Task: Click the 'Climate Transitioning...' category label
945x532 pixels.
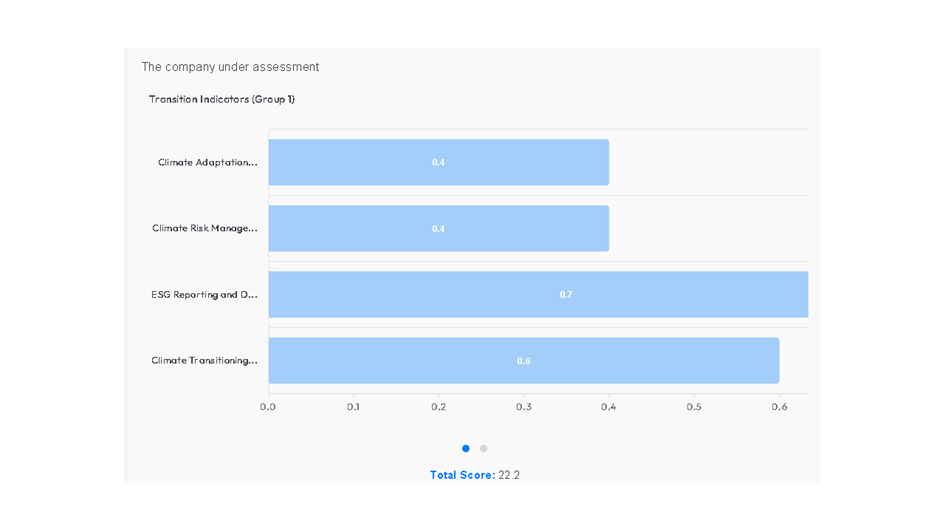Action: point(204,360)
